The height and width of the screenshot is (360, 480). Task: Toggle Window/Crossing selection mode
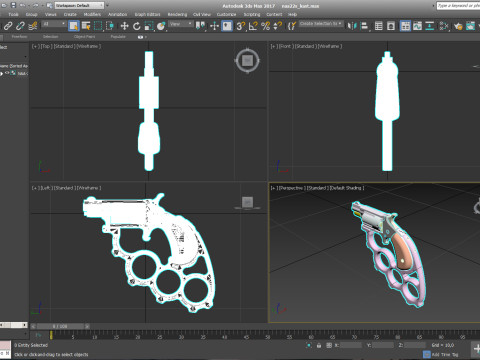click(110, 26)
